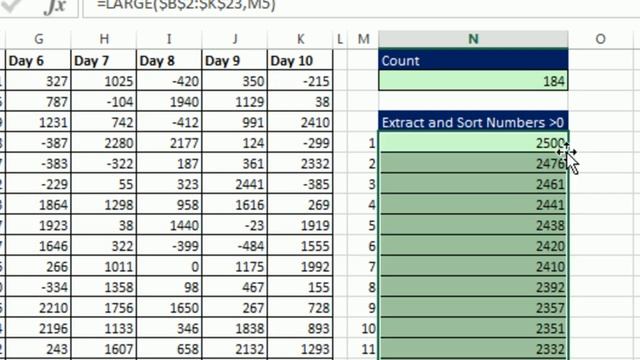Click cell with value -299
Viewport: 640px width, 360px height.
300,143
